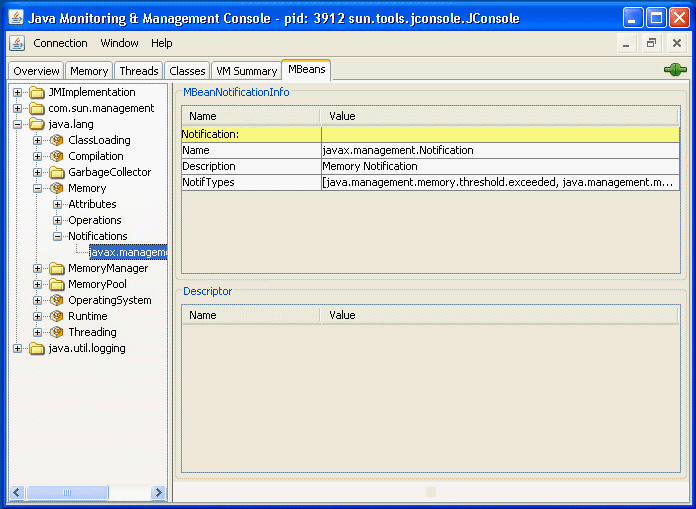Select the Runtime MBean in the tree
Viewport: 696px width, 509px height.
tap(87, 316)
